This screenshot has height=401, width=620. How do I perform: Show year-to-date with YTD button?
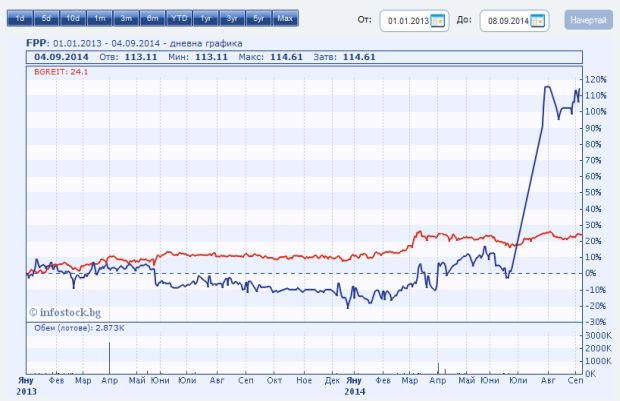point(179,19)
